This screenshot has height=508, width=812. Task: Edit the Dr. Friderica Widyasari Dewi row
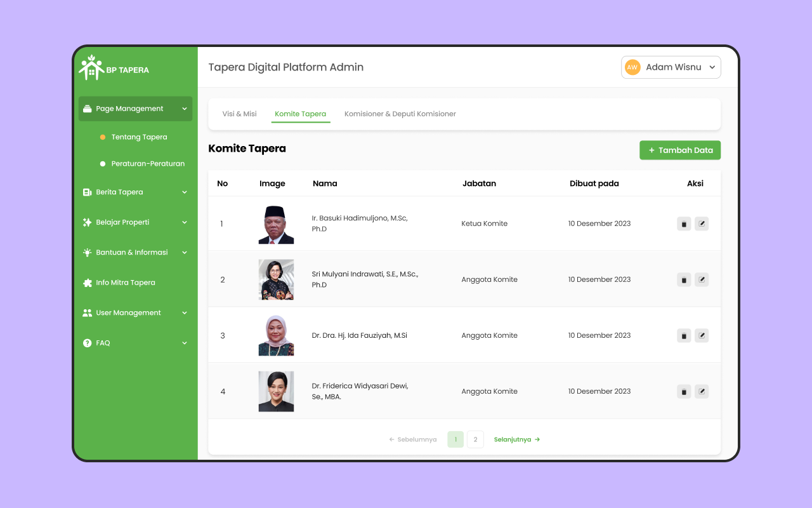pyautogui.click(x=702, y=391)
